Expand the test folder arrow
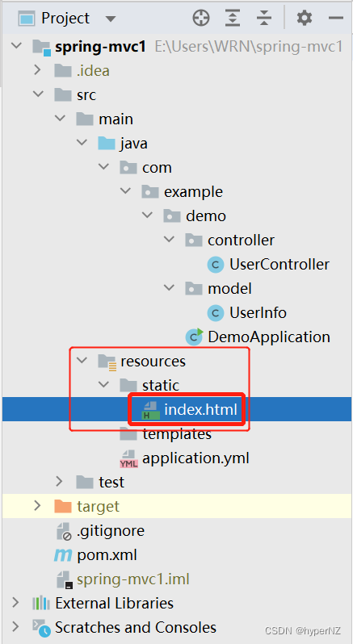 coord(60,482)
